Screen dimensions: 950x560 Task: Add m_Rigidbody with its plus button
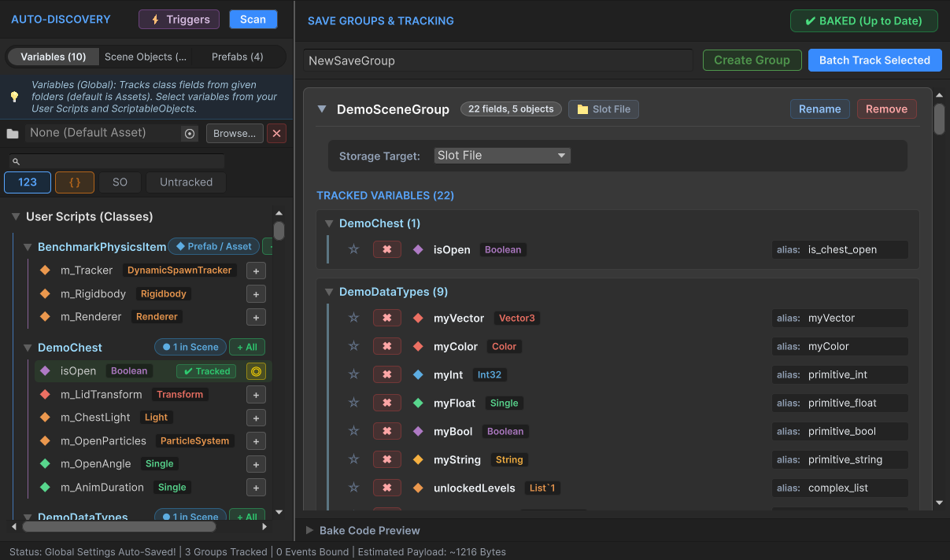256,294
